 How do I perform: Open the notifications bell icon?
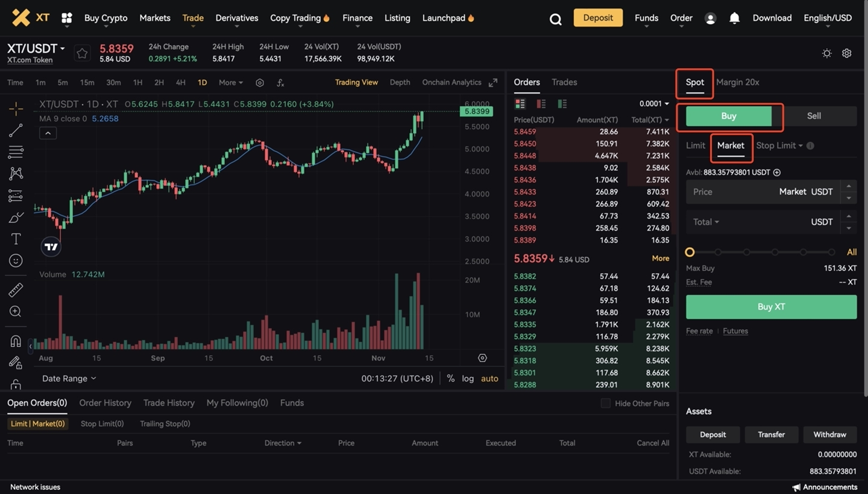click(734, 18)
